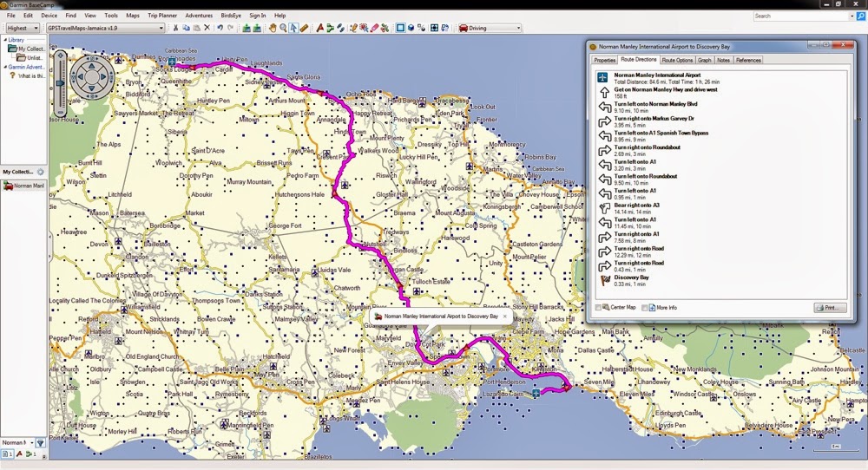Select the Zoom magnifier tool
868x470 pixels.
[283, 28]
